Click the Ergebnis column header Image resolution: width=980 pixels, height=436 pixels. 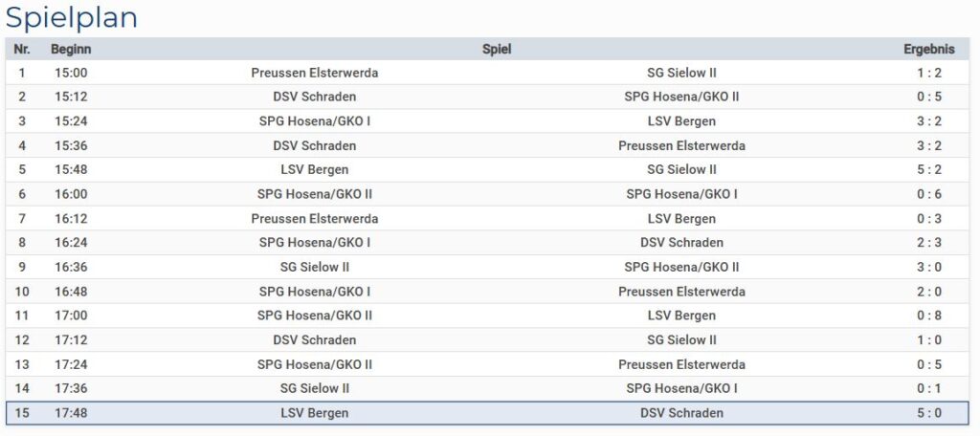(x=928, y=50)
